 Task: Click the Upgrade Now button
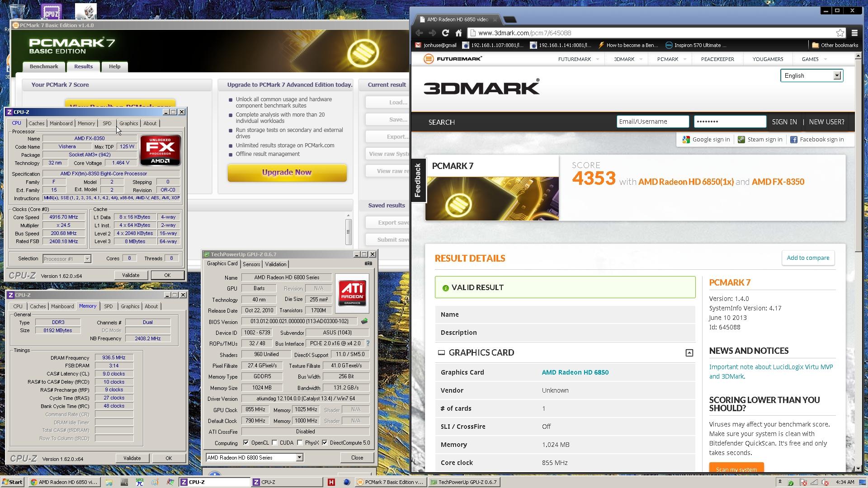tap(287, 172)
